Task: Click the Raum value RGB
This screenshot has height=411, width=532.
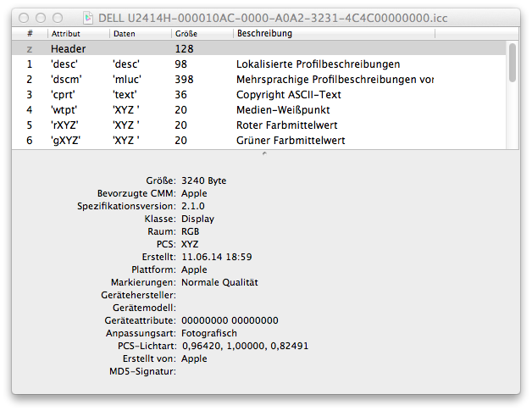Action: tap(191, 231)
